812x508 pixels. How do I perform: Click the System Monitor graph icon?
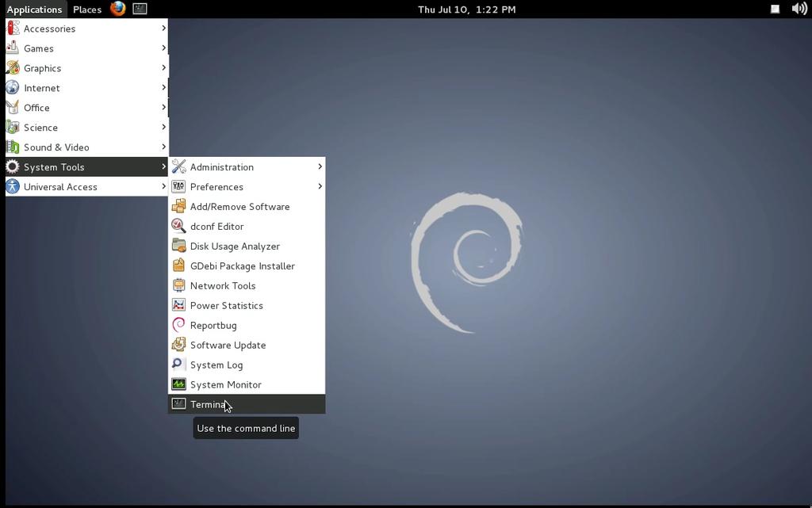178,384
